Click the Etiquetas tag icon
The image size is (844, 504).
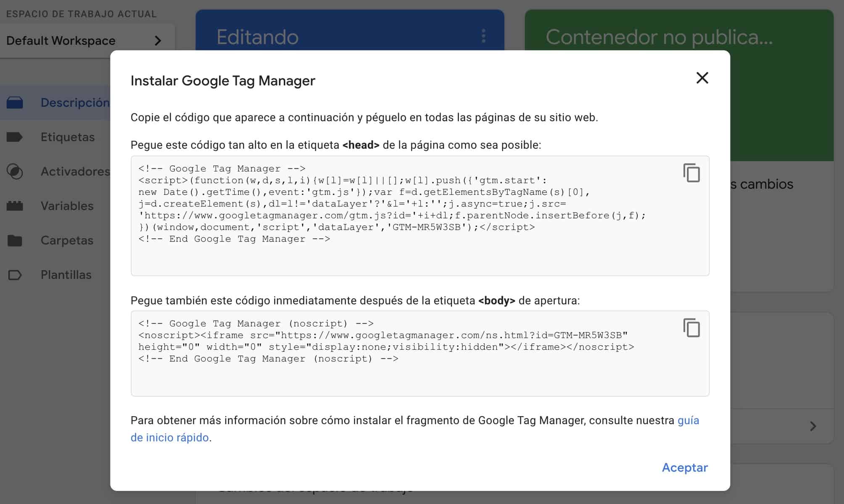[15, 137]
